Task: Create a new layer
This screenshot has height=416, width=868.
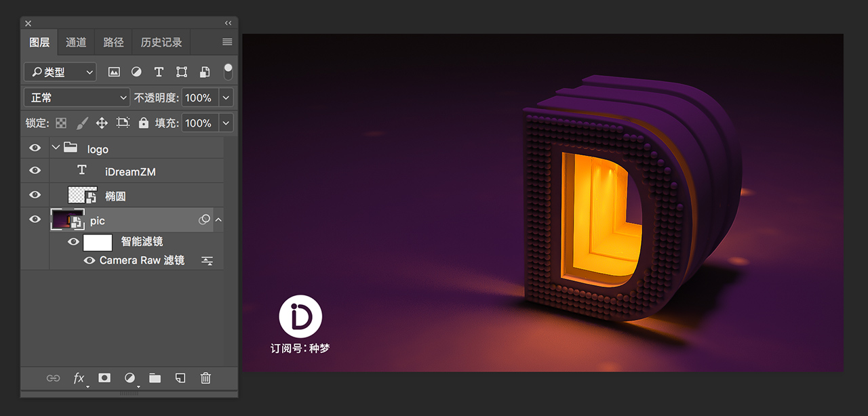Action: coord(180,378)
